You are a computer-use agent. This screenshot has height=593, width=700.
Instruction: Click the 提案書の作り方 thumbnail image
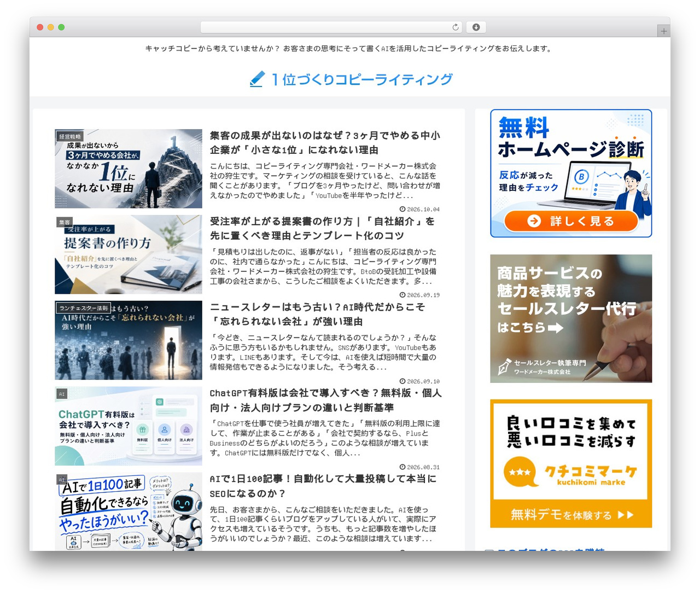(x=129, y=254)
